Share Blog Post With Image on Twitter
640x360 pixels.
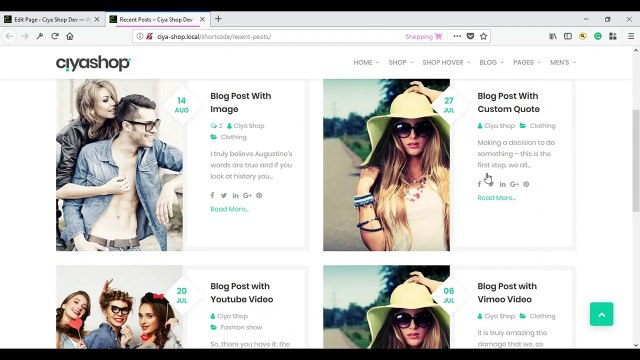pyautogui.click(x=224, y=196)
